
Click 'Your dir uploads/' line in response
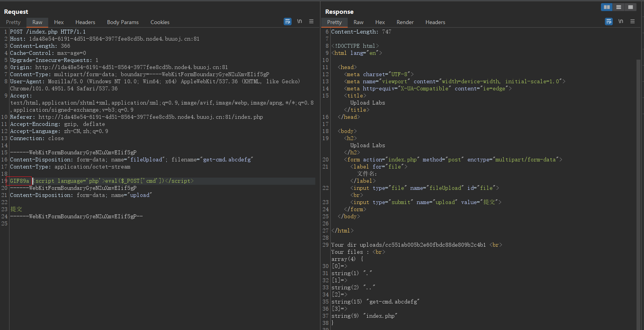point(416,245)
